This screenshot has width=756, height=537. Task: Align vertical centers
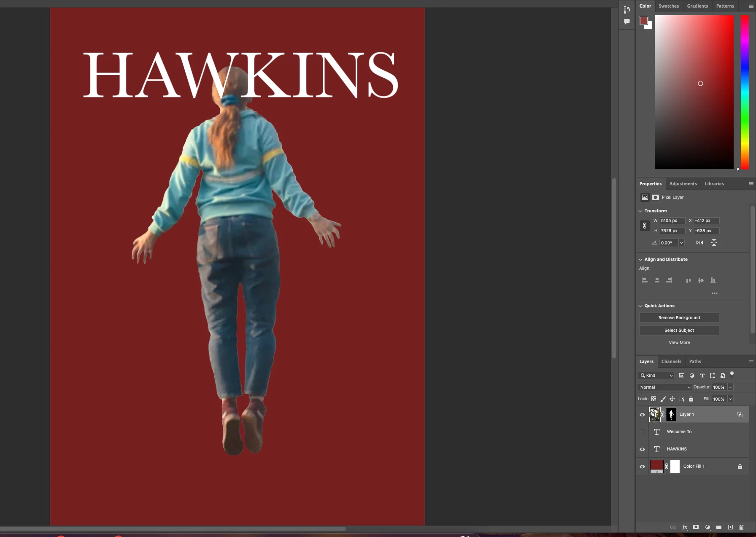pos(701,280)
